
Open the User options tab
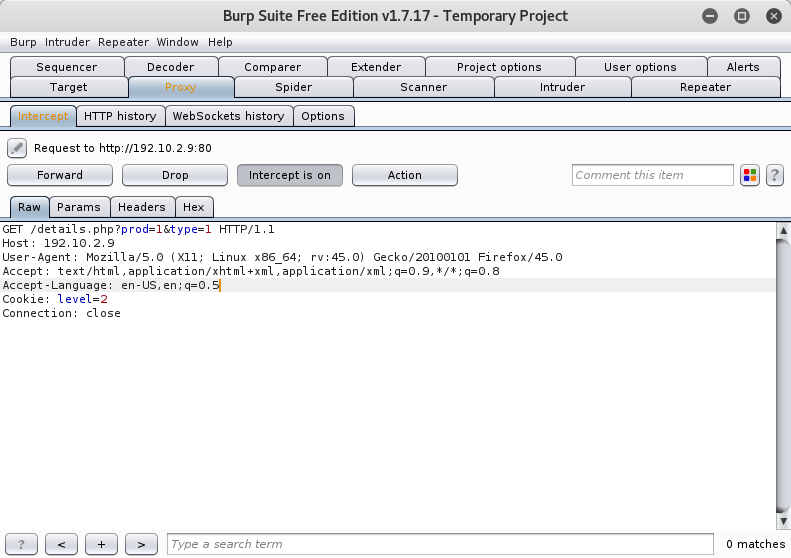pos(640,67)
